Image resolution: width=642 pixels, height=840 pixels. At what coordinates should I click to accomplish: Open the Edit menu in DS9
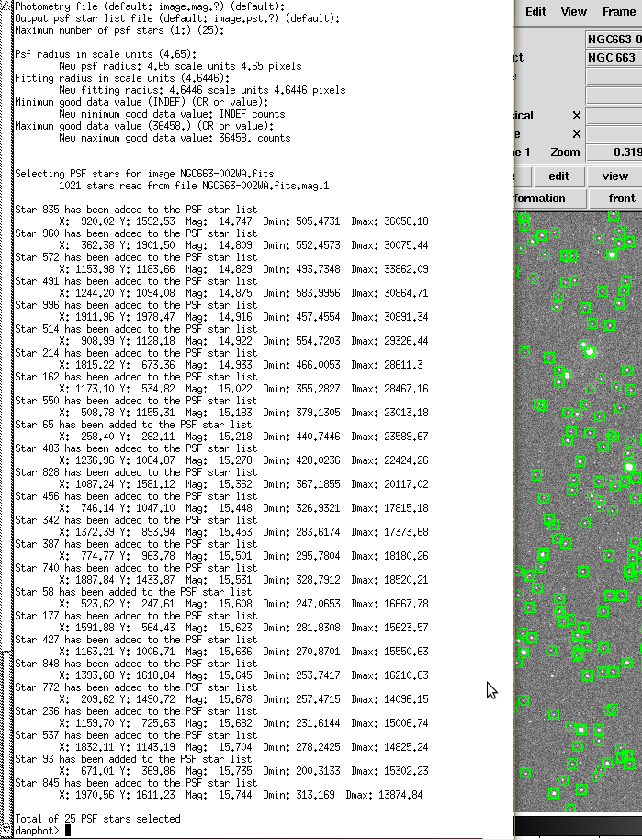point(535,12)
